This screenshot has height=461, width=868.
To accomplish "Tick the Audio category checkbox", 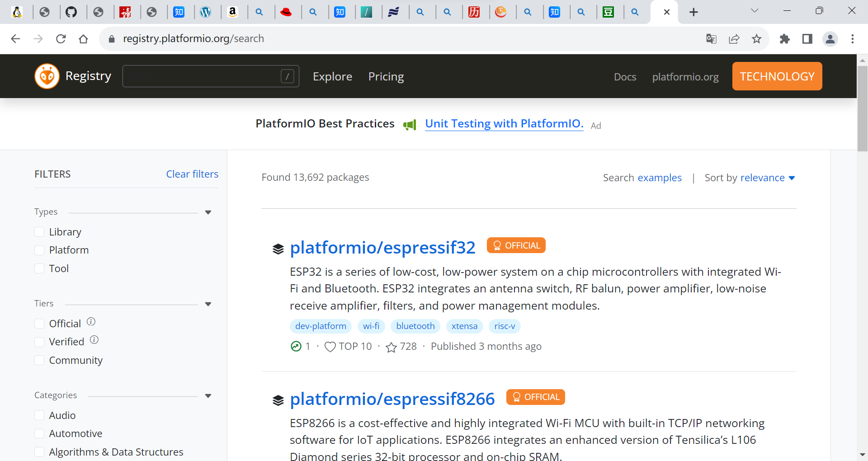I will pyautogui.click(x=40, y=415).
